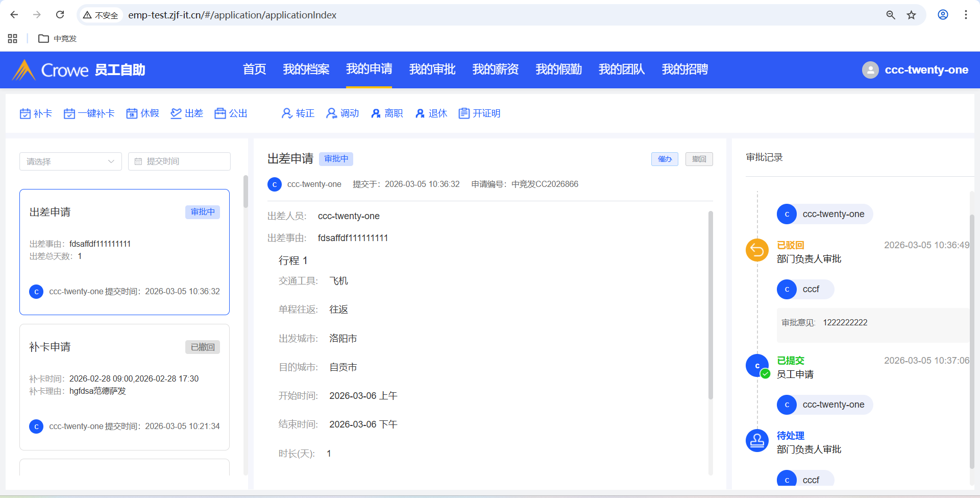Open the 开证明 certificate request
Image resolution: width=980 pixels, height=498 pixels.
pyautogui.click(x=479, y=113)
